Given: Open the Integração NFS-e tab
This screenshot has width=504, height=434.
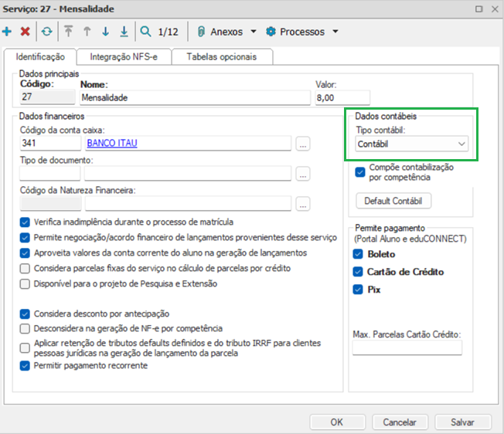Looking at the screenshot, I should point(124,57).
